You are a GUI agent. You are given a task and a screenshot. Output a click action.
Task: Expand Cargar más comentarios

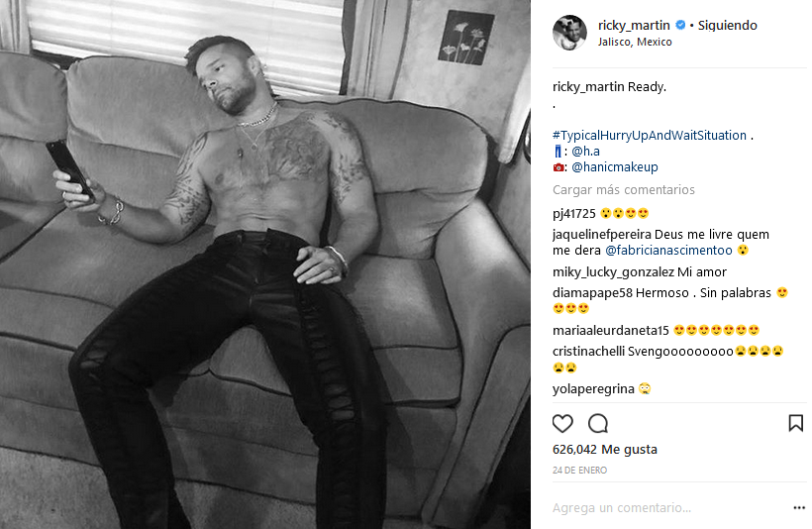[x=624, y=189]
